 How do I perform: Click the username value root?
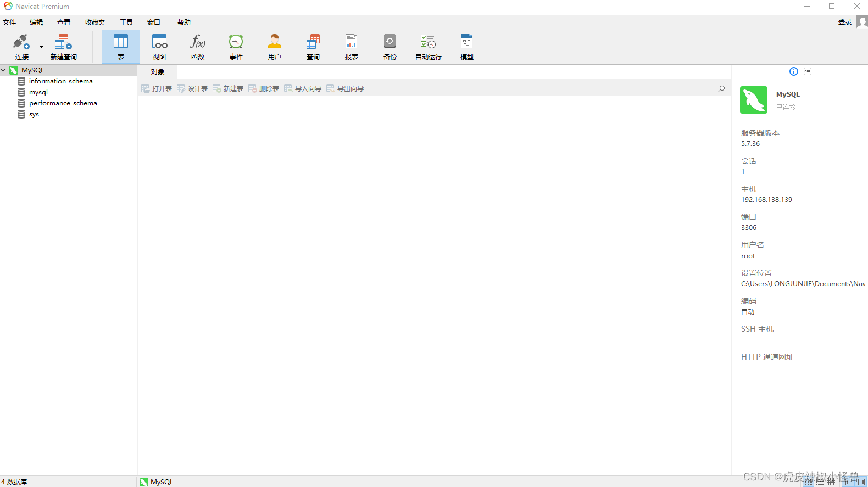coord(748,256)
